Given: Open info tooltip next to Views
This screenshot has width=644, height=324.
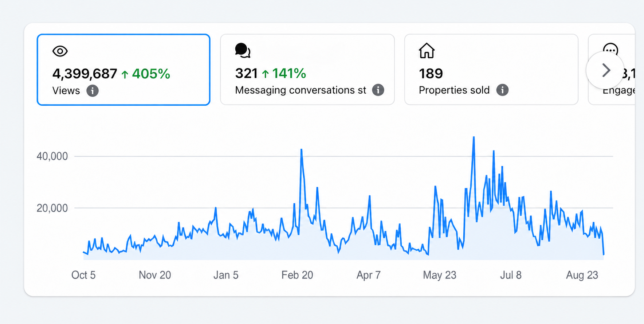Looking at the screenshot, I should [93, 91].
